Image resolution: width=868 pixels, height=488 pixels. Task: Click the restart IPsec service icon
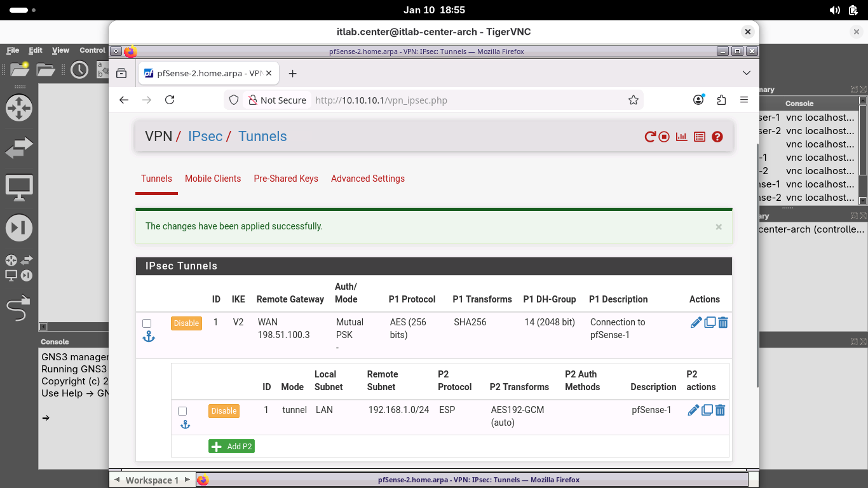pyautogui.click(x=649, y=137)
